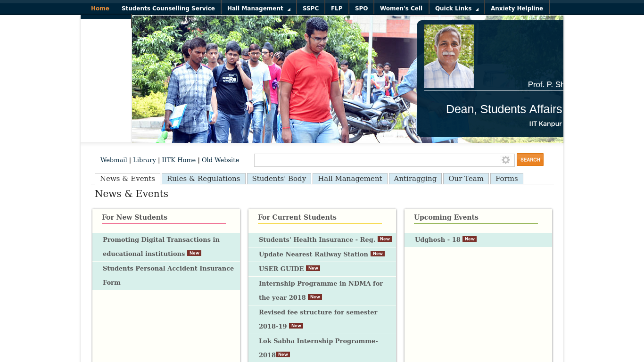Open the Students' Body tab

279,178
